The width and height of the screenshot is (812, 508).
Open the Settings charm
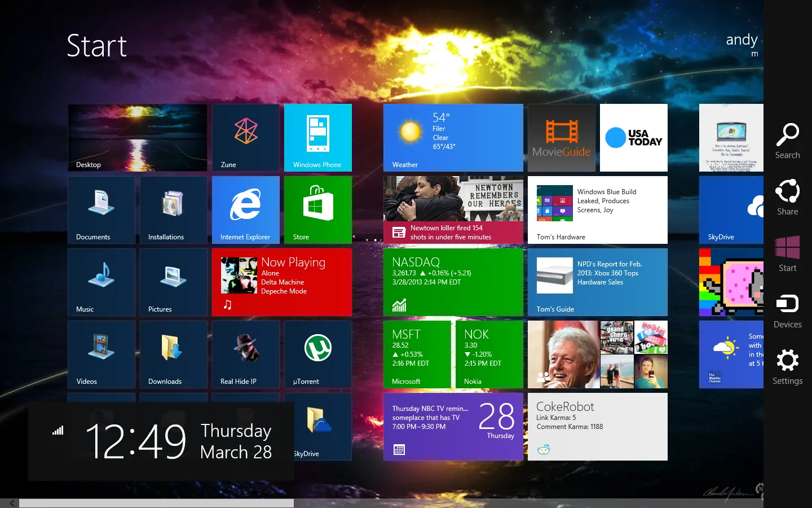(x=788, y=367)
